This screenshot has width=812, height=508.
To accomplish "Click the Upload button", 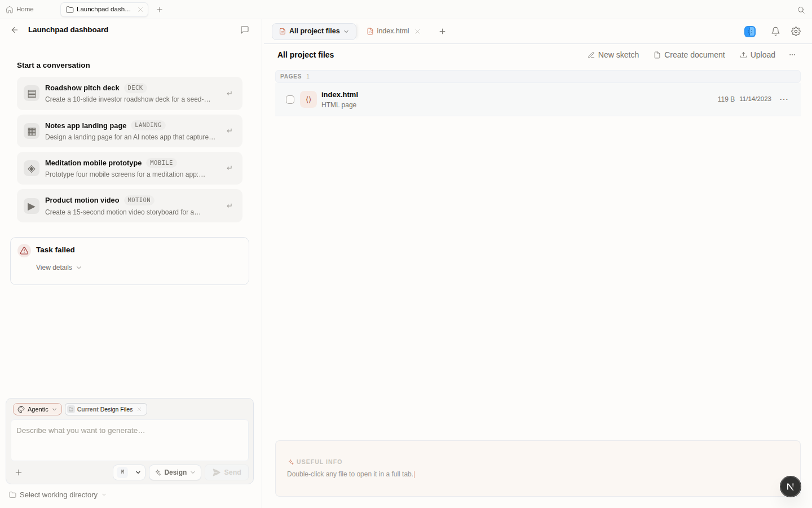I will click(757, 55).
